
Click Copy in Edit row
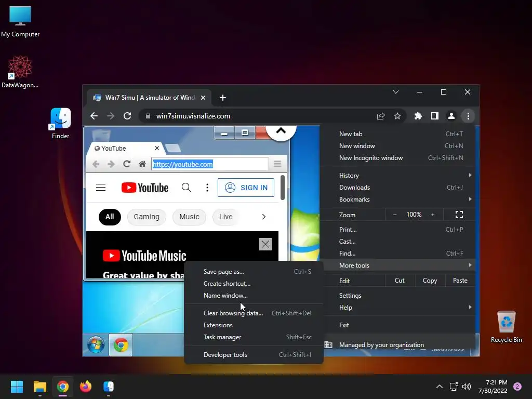point(430,281)
